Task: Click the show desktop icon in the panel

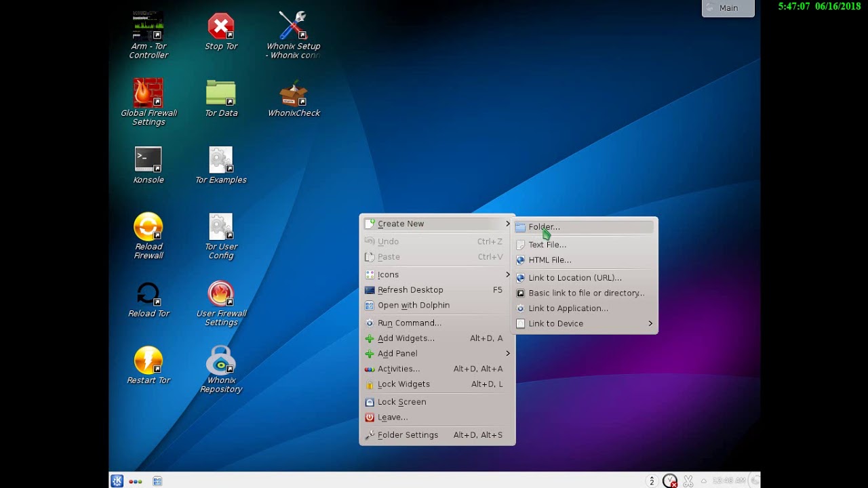Action: point(157,481)
